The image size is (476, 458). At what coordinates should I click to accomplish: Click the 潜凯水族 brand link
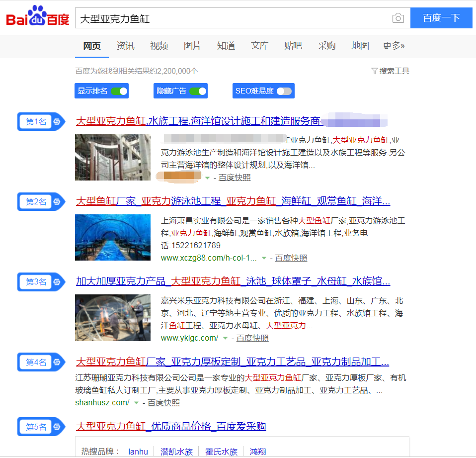[177, 452]
